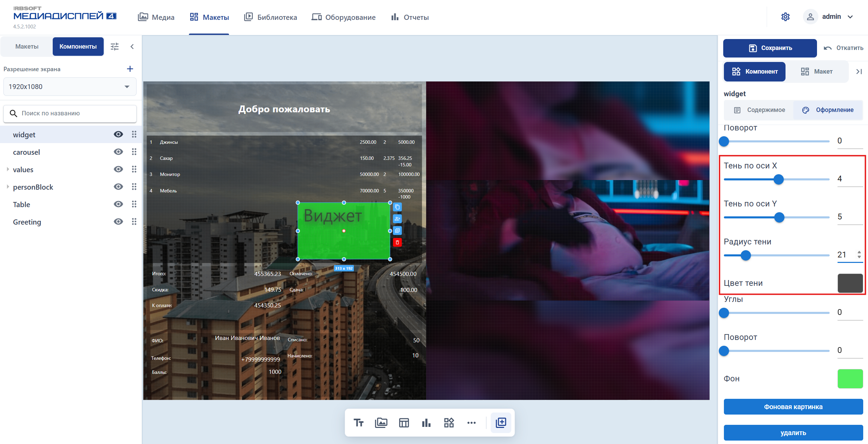Click the shadow radius stepper arrows
Viewport: 868px width, 444px height.
click(x=859, y=254)
